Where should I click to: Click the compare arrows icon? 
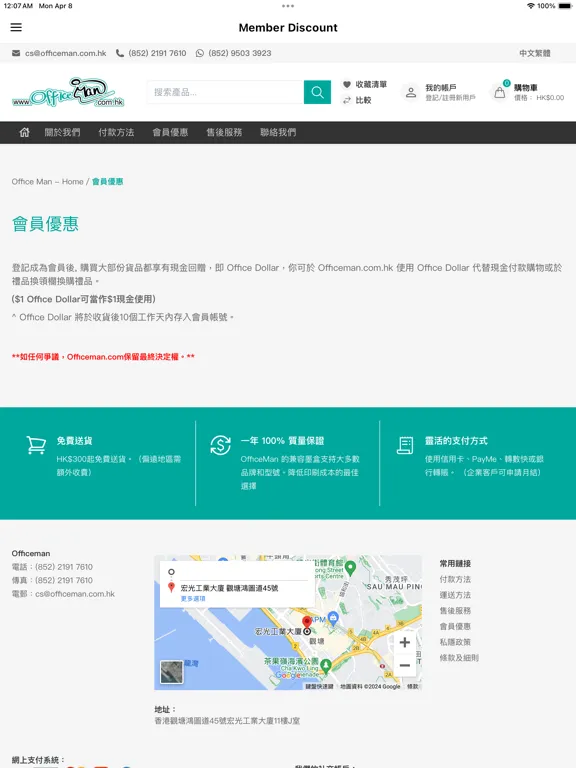click(347, 100)
